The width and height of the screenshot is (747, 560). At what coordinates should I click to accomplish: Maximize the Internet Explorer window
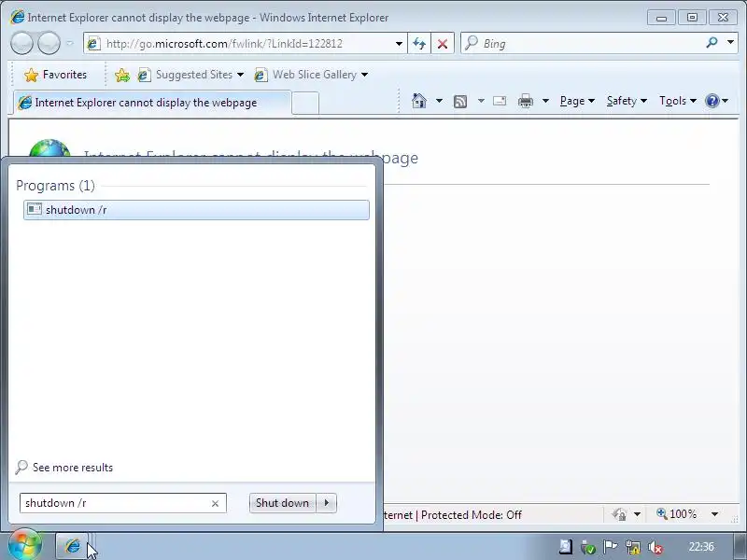pos(692,18)
